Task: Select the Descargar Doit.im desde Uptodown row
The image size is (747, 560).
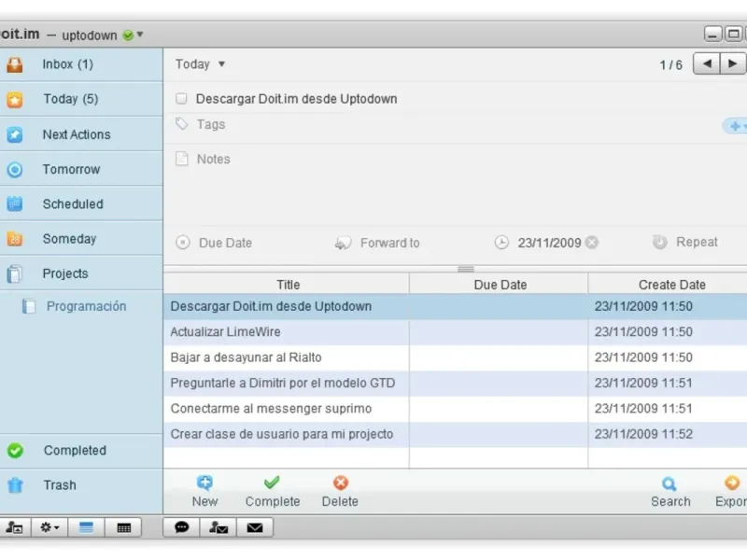Action: pyautogui.click(x=456, y=306)
